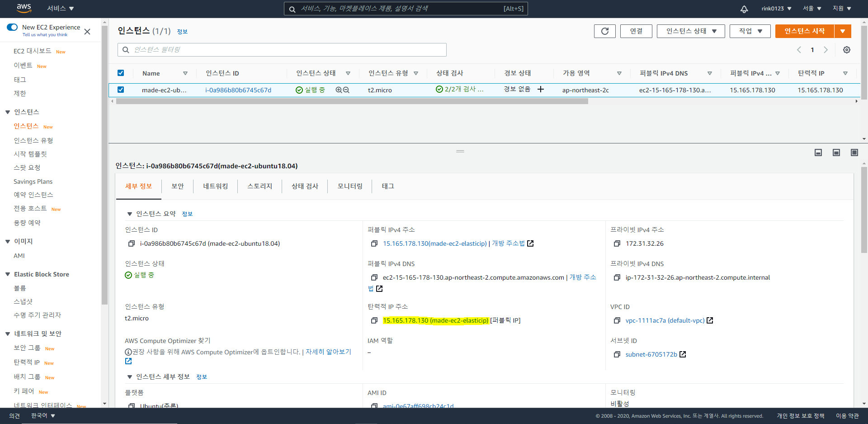Switch to 네트워킹 tab

tap(216, 186)
